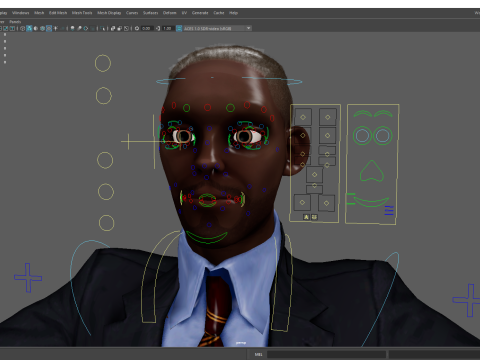Toggle Smooth Shade All in viewport toolbar

pos(29,28)
